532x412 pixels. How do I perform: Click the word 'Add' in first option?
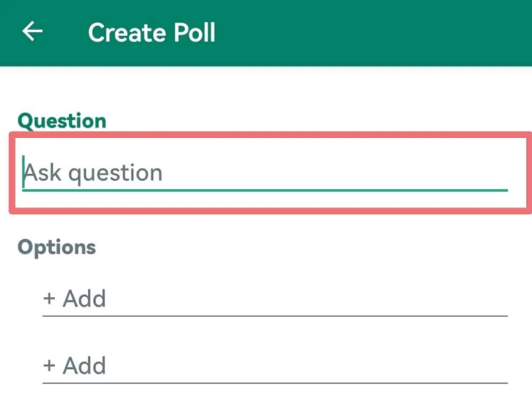coord(84,299)
